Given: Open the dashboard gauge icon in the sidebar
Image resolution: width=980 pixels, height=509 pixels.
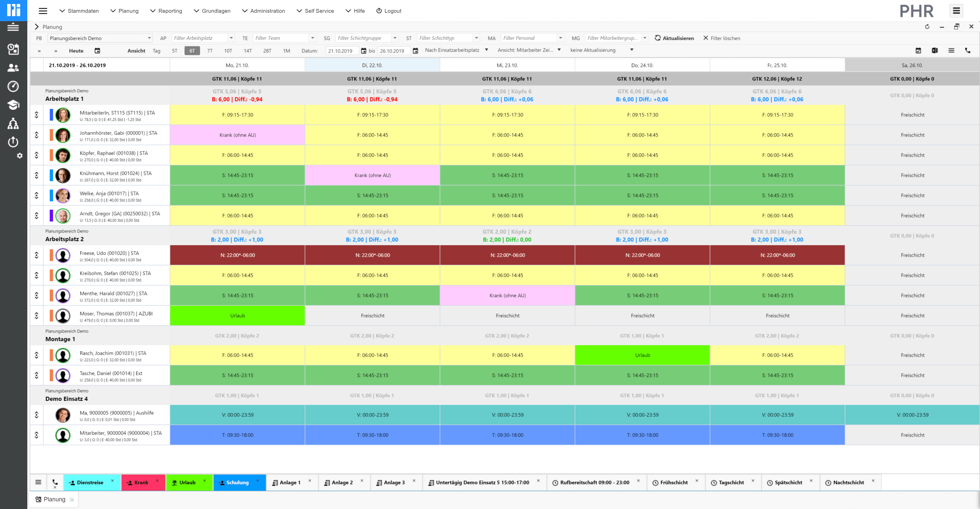Looking at the screenshot, I should tap(13, 86).
